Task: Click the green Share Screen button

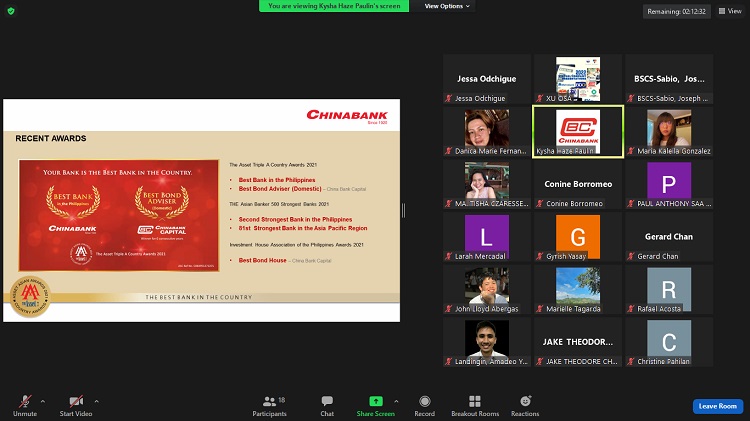Action: pos(375,406)
